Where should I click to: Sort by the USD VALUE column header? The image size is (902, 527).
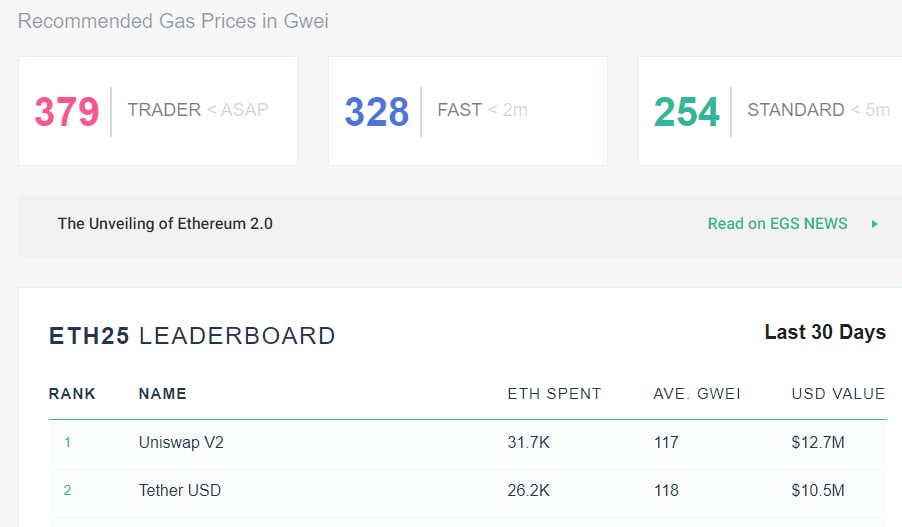838,394
